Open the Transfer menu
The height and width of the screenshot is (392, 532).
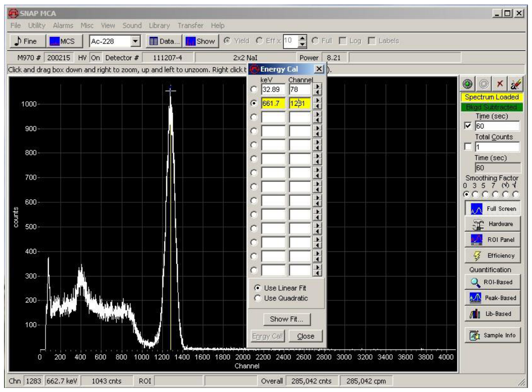coord(190,25)
